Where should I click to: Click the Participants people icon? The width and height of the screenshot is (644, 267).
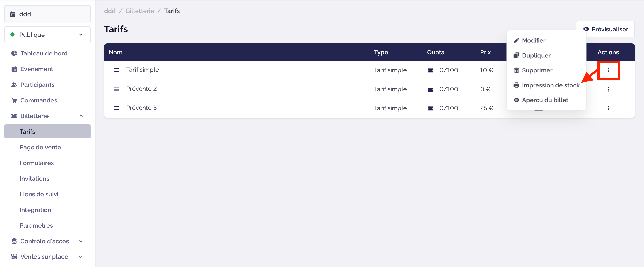[x=14, y=85]
